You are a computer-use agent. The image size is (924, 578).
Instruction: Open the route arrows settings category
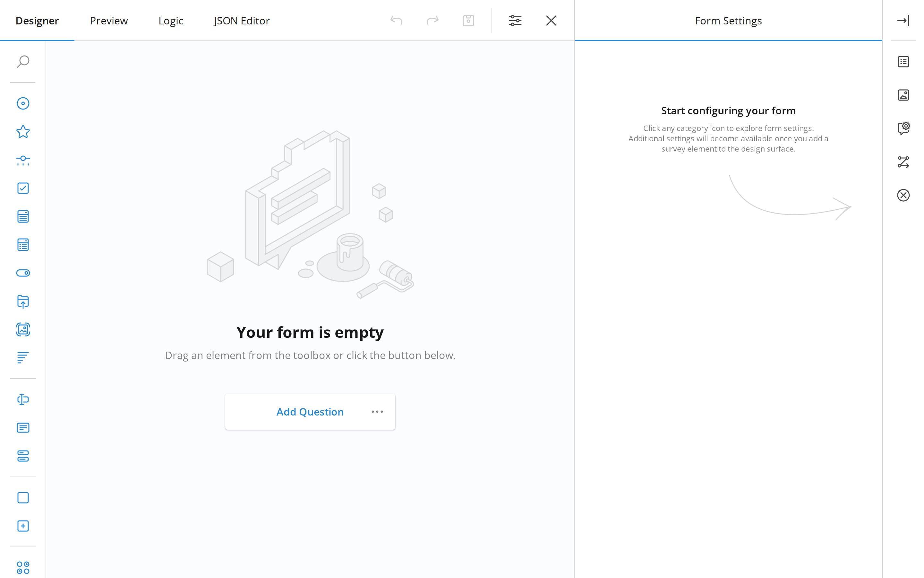(x=903, y=162)
